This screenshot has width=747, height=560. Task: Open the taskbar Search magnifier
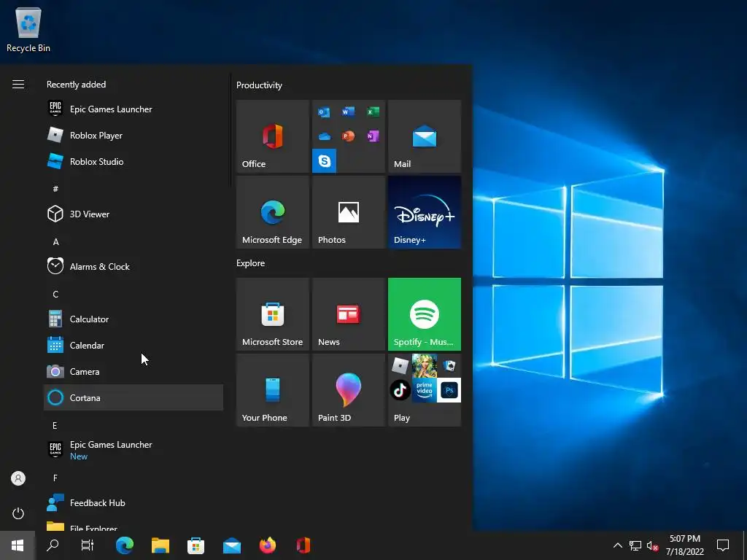tap(53, 545)
